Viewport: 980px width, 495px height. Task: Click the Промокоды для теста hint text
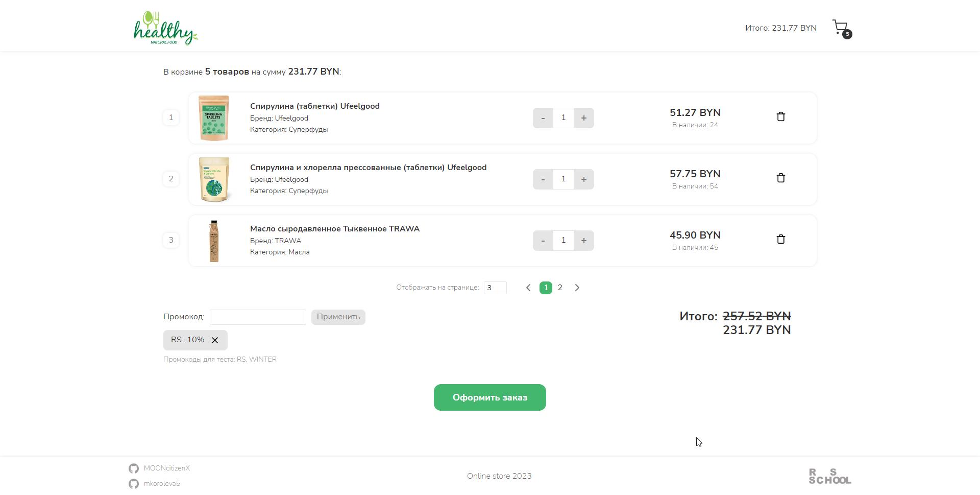pyautogui.click(x=220, y=360)
